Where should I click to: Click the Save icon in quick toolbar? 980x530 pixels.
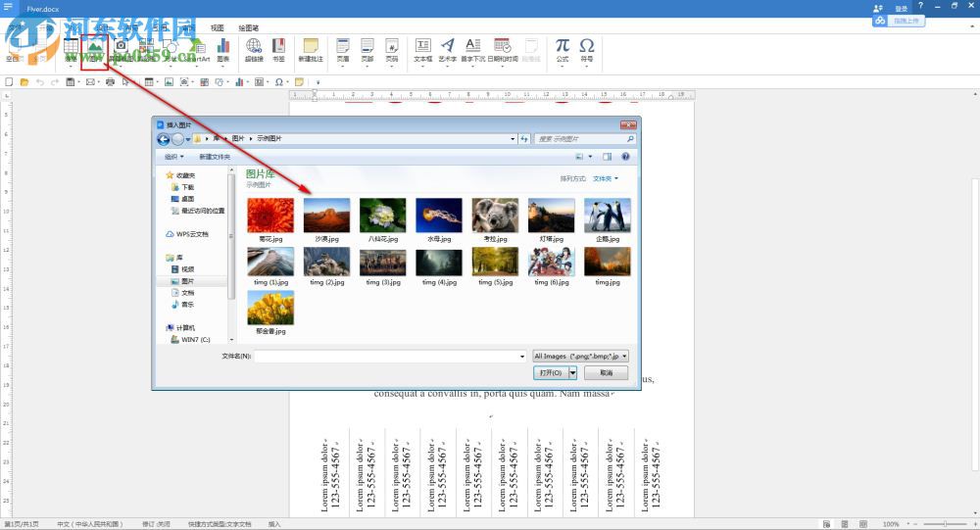(71, 82)
